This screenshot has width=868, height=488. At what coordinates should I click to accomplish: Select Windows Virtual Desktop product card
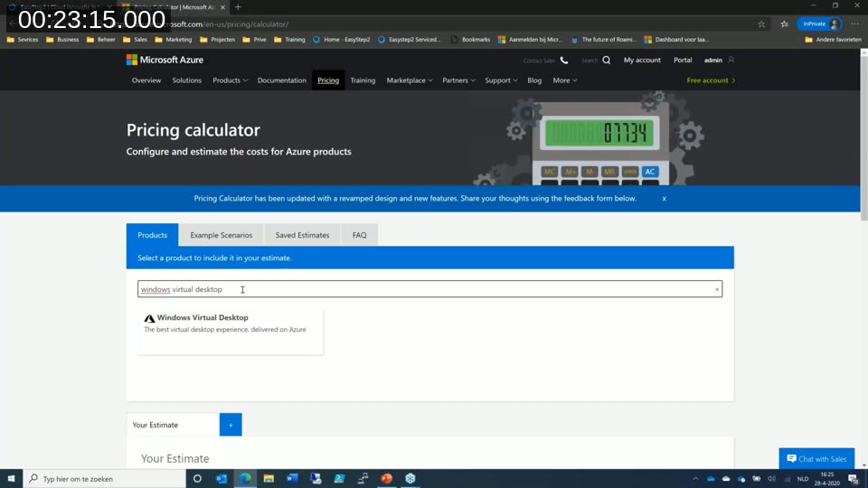[231, 331]
